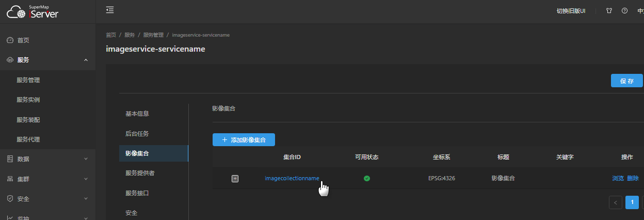
Task: Go to previous page with pagination arrow
Action: click(615, 202)
